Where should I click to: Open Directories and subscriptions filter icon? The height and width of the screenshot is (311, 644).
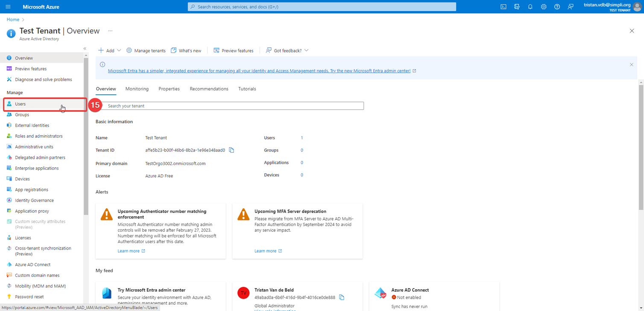(x=517, y=7)
